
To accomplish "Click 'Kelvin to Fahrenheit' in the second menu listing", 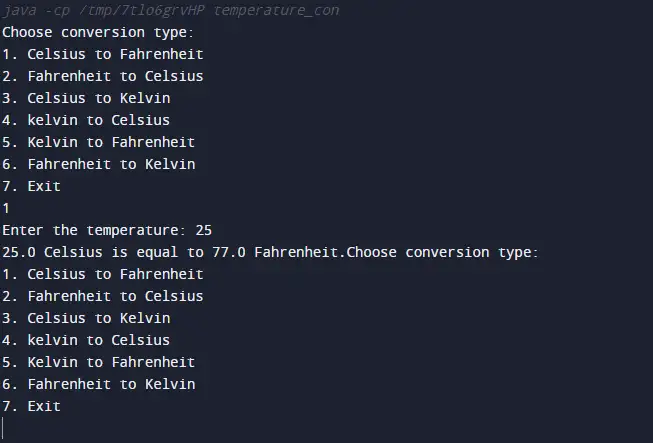I will point(111,362).
